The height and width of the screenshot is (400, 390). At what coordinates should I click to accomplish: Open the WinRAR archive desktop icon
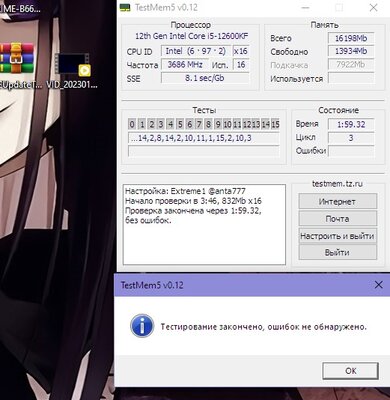(17, 58)
